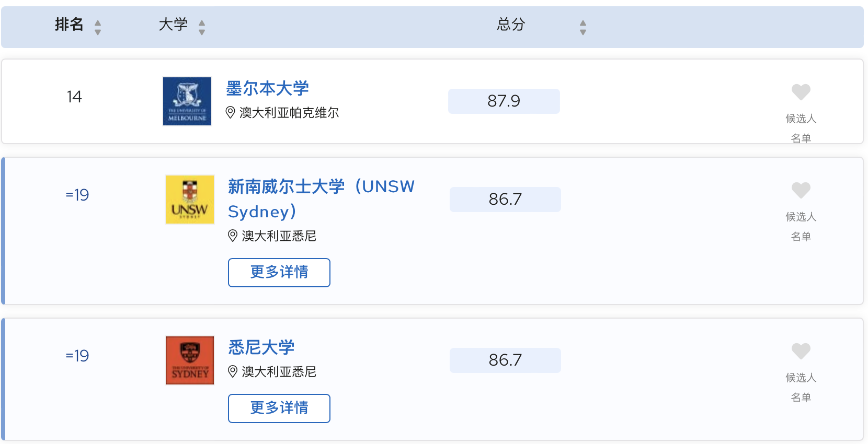Screen dimensions: 868x444
Task: Sort by 总分 using the sort arrows
Action: coord(583,27)
